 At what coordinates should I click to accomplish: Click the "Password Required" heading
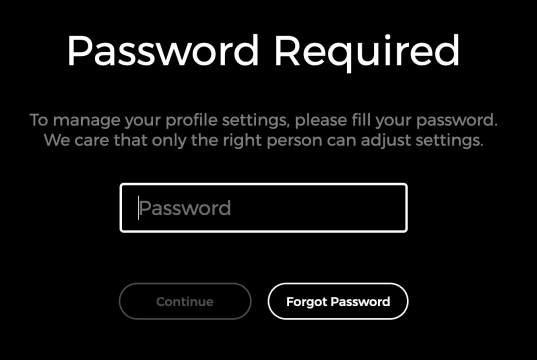(x=263, y=51)
